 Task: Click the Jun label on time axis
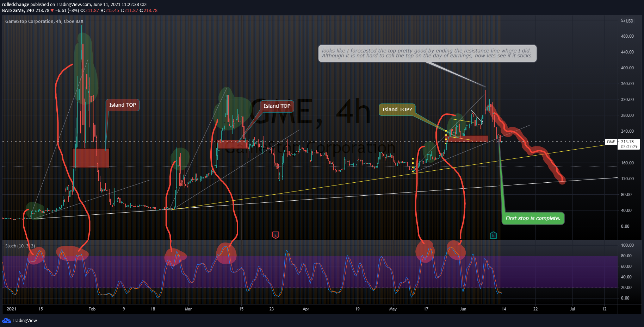click(x=463, y=309)
